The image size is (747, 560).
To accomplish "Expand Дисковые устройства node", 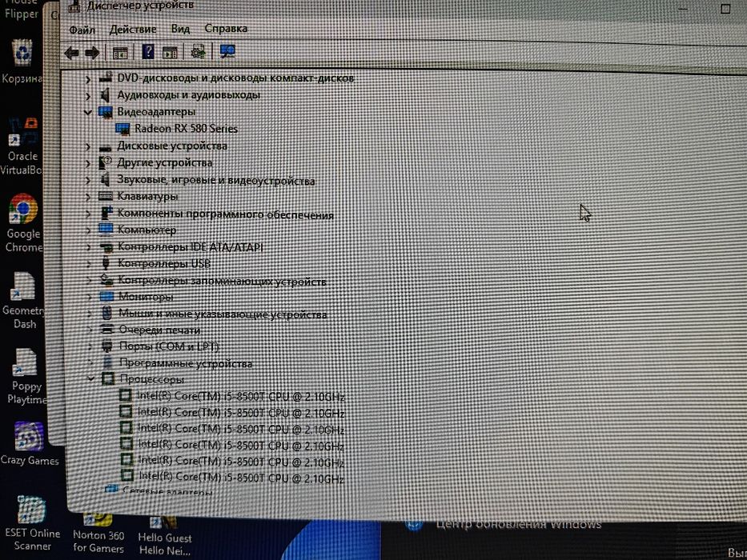I will click(x=87, y=146).
